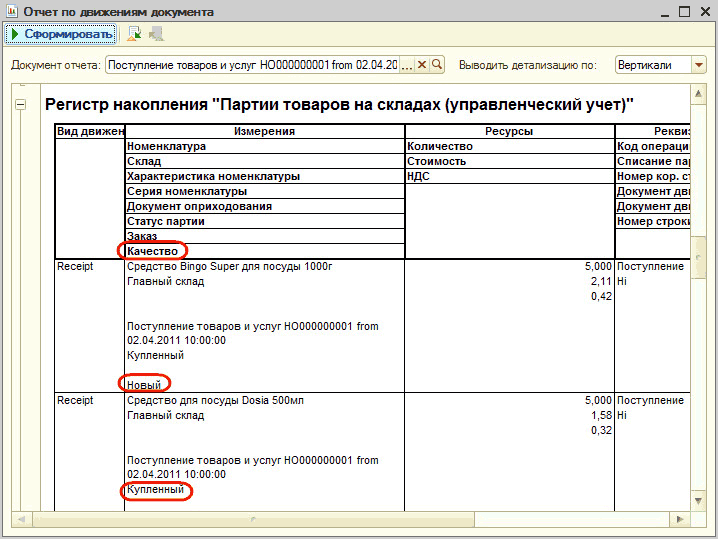Click the Новый quality value
This screenshot has width=718, height=539.
[144, 385]
